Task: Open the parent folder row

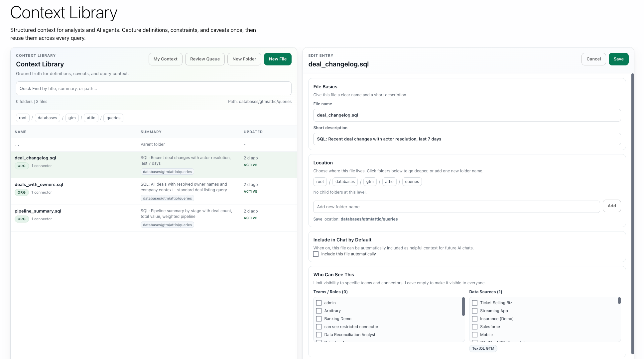Action: pyautogui.click(x=154, y=145)
